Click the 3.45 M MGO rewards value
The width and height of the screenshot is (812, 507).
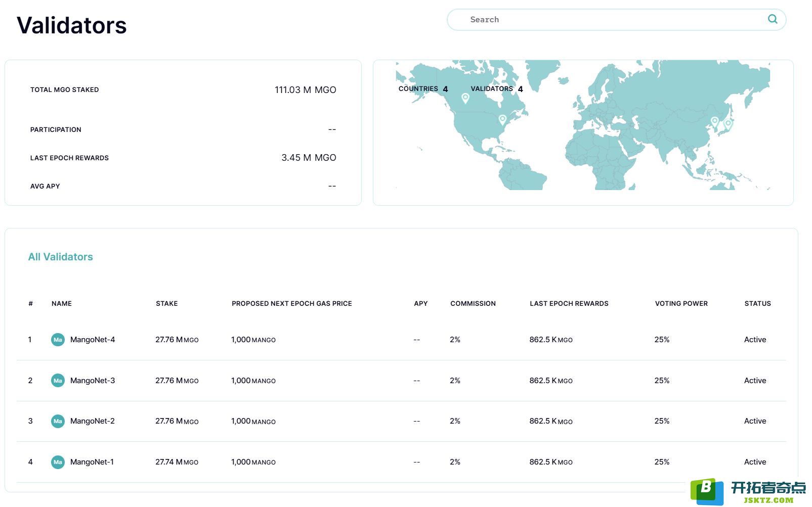pos(309,158)
